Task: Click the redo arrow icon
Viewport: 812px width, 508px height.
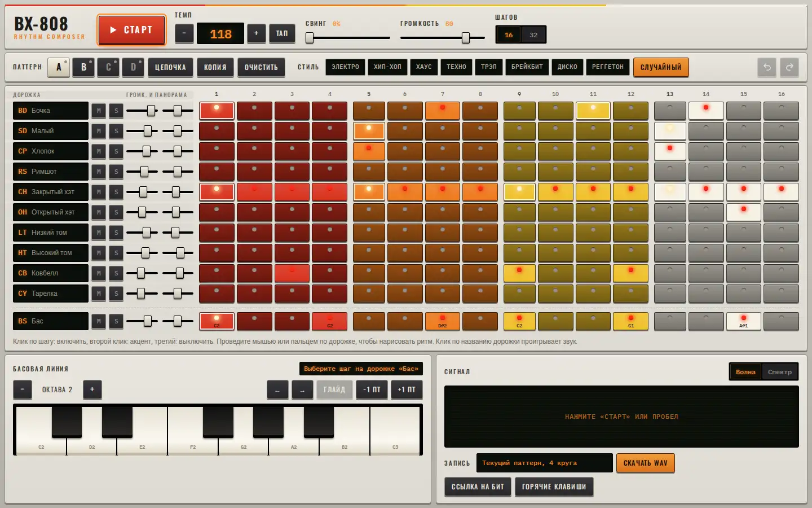Action: (789, 67)
